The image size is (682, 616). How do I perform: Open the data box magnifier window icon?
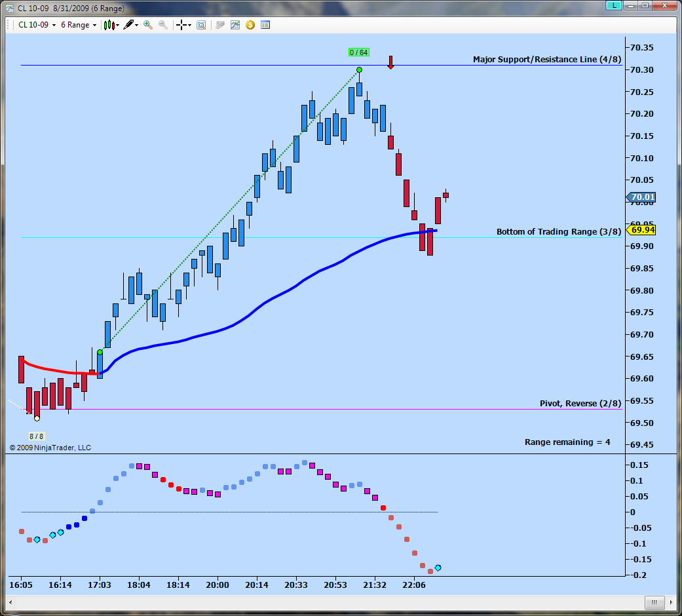(201, 26)
